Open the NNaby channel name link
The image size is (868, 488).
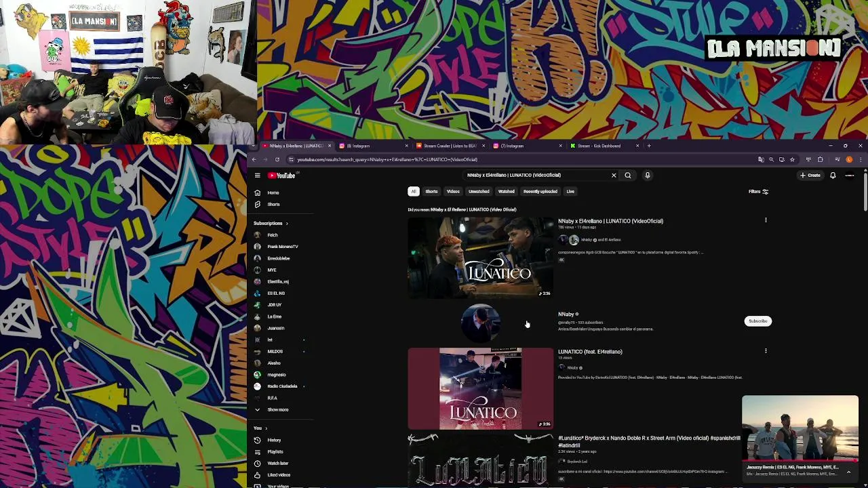point(566,314)
